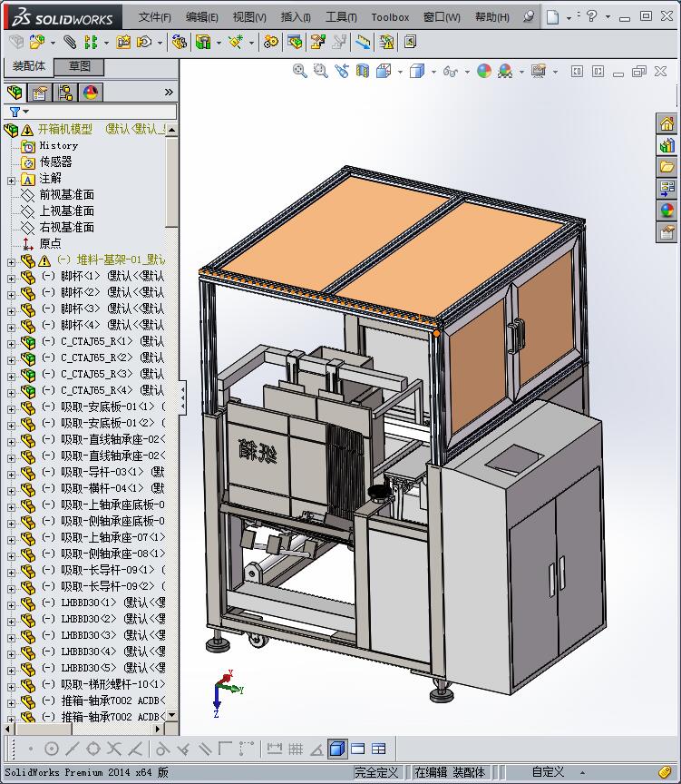Select the 传感器 folder

(x=55, y=162)
